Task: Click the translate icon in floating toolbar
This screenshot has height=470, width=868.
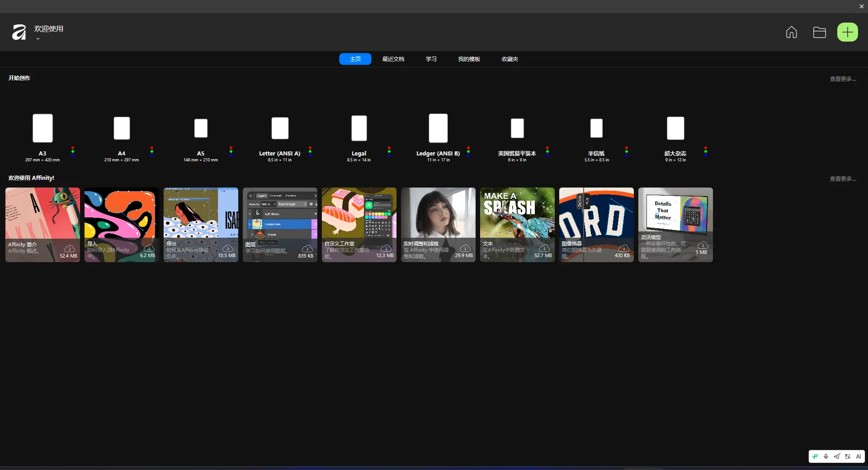Action: [848, 456]
